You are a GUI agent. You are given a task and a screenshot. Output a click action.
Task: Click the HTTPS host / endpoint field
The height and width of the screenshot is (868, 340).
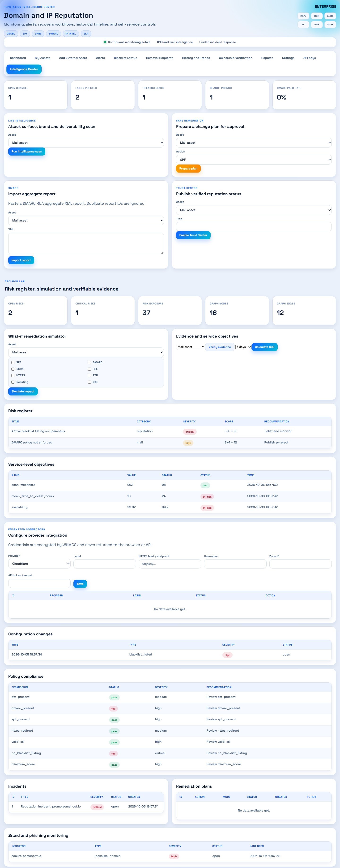point(170,564)
